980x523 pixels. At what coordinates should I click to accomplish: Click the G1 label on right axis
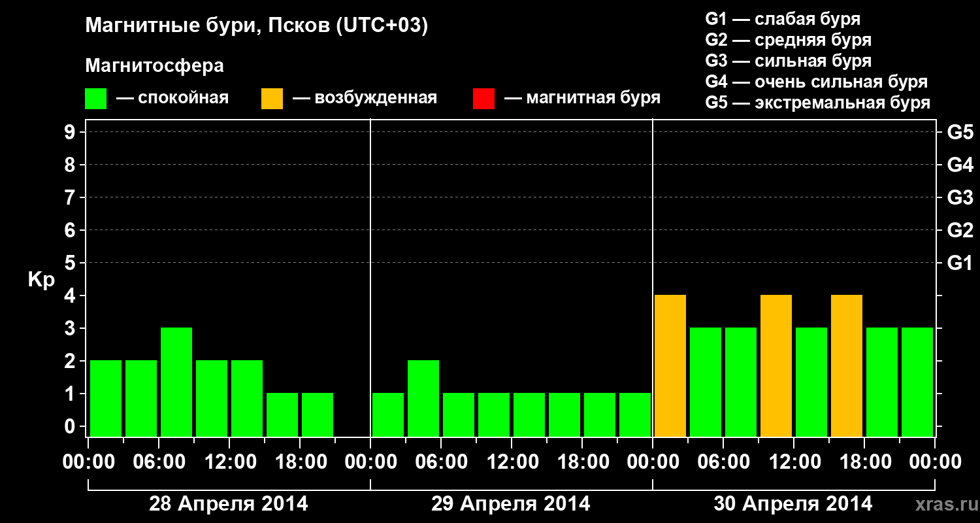(x=960, y=263)
